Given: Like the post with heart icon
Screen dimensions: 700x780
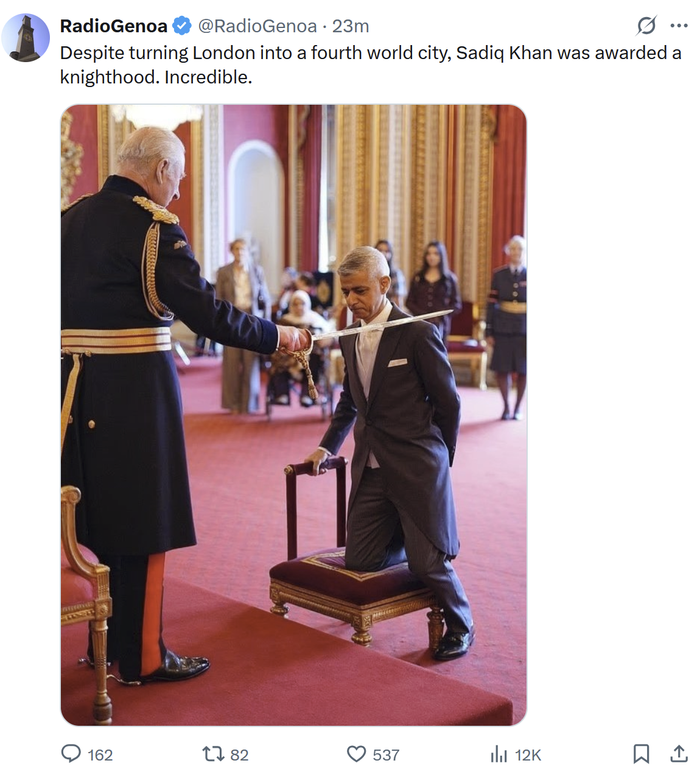Looking at the screenshot, I should (357, 754).
